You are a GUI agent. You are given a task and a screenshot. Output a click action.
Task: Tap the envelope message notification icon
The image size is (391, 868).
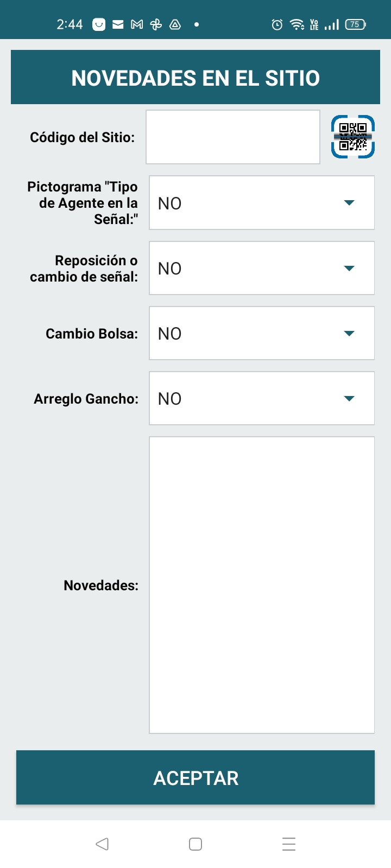(118, 24)
